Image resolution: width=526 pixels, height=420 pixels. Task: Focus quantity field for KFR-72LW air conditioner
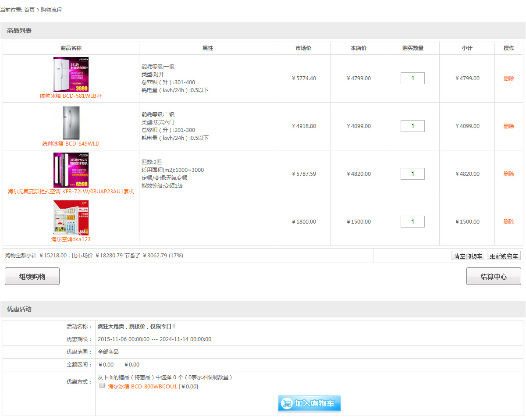point(412,174)
